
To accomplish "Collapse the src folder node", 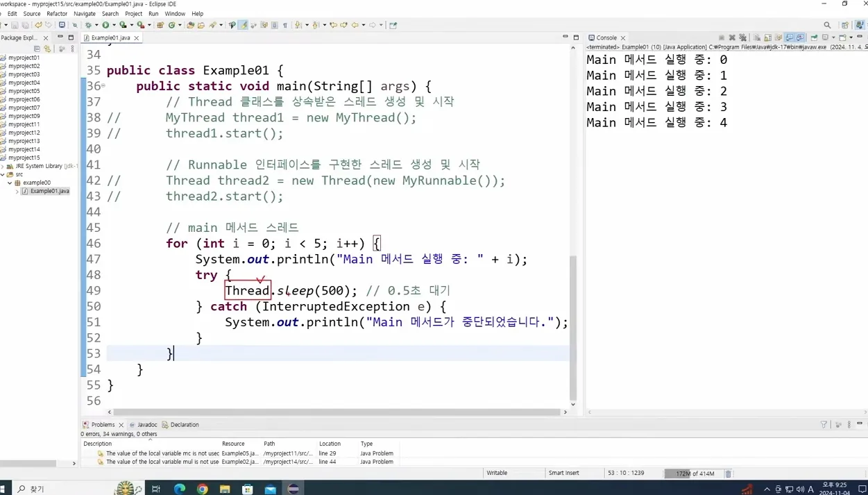I will click(x=3, y=174).
